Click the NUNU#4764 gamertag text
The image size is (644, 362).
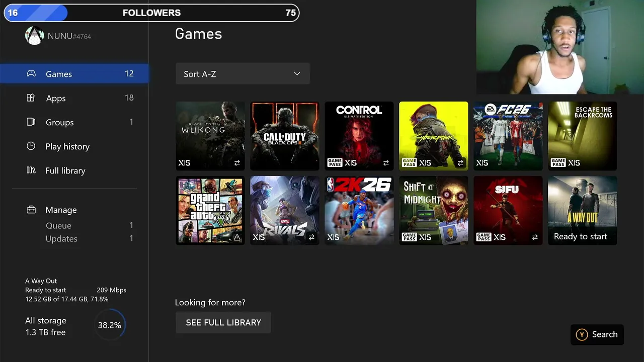[x=69, y=36]
